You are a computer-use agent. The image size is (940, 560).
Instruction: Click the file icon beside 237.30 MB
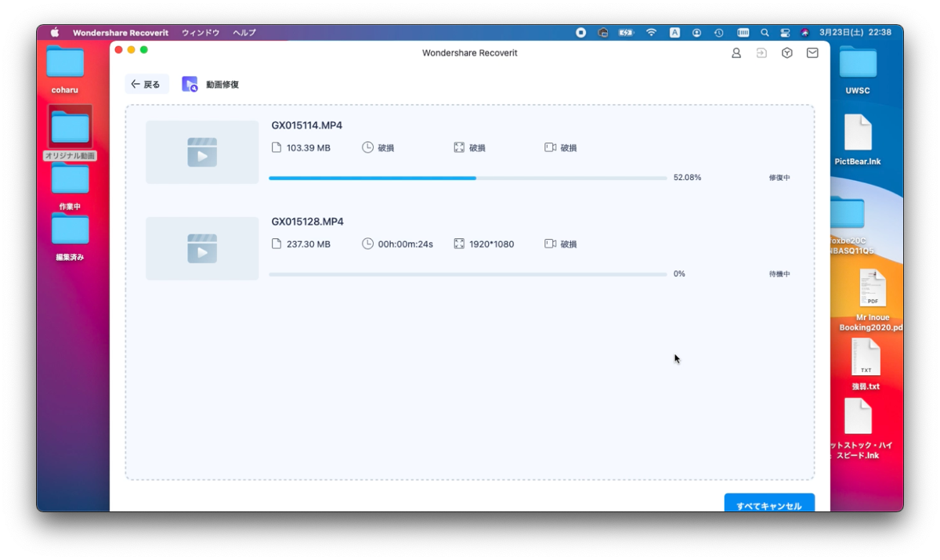[x=276, y=244]
